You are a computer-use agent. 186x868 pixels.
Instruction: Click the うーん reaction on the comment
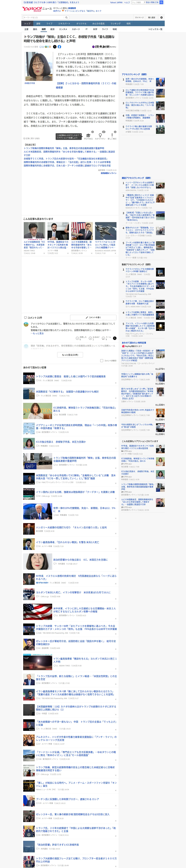[107, 338]
